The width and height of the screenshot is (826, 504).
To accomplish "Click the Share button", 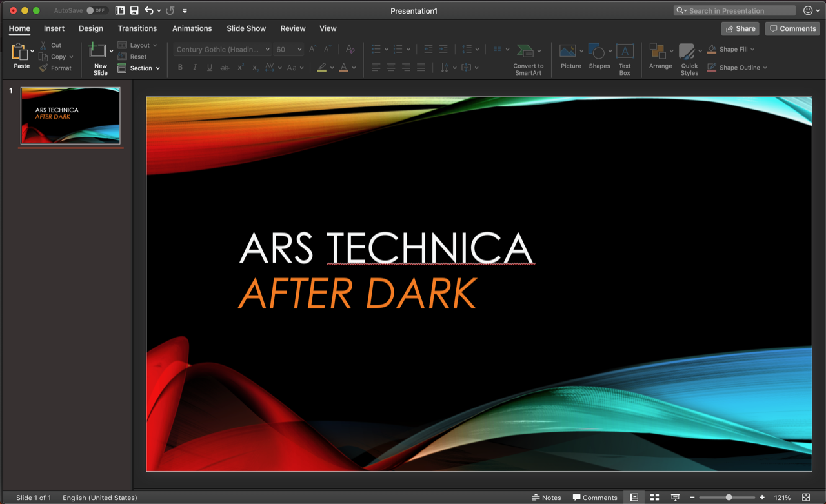I will click(740, 28).
